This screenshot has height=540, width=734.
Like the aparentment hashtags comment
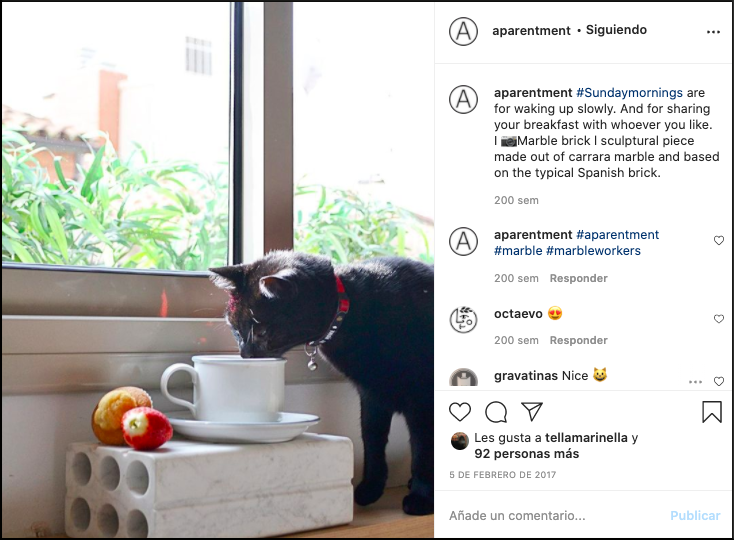(x=719, y=241)
